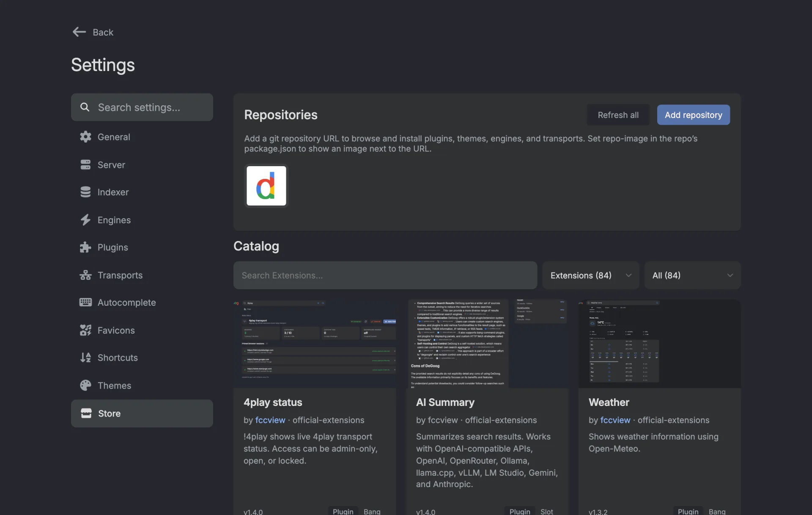Click the Themes palette icon
Screen dimensions: 812x515
(85, 386)
